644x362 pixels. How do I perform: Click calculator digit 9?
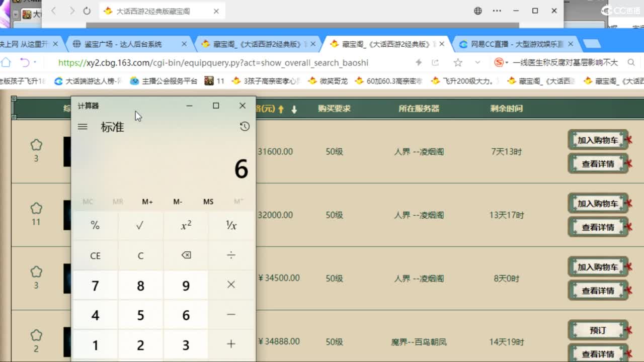pyautogui.click(x=186, y=286)
